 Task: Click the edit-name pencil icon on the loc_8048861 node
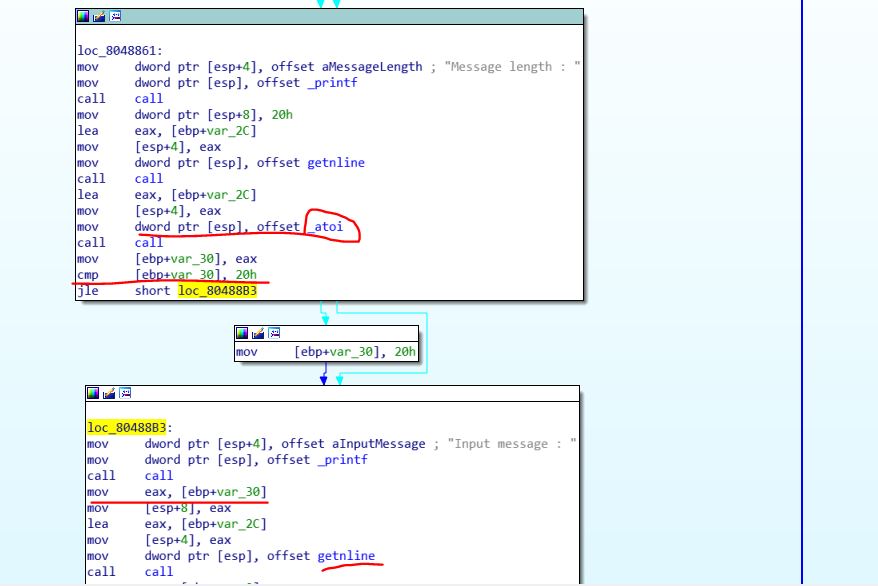pyautogui.click(x=99, y=16)
